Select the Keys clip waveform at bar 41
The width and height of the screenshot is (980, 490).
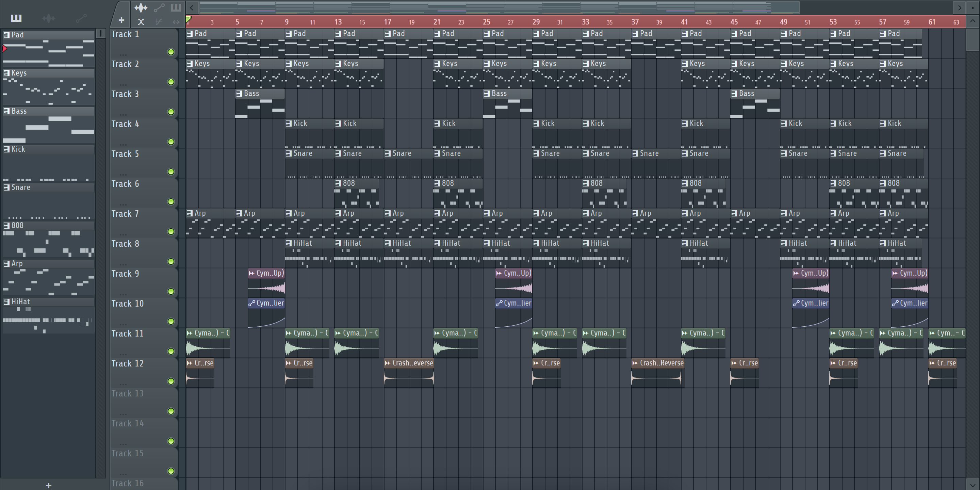tap(706, 78)
